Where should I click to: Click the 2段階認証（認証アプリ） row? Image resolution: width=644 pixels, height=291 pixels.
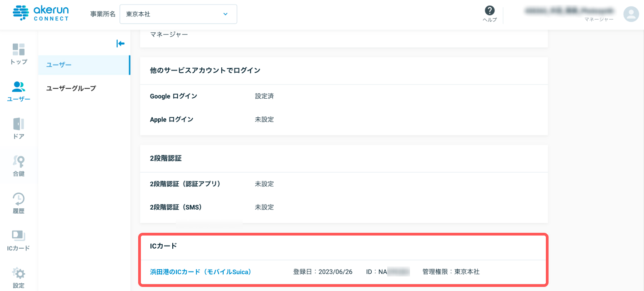pyautogui.click(x=344, y=184)
